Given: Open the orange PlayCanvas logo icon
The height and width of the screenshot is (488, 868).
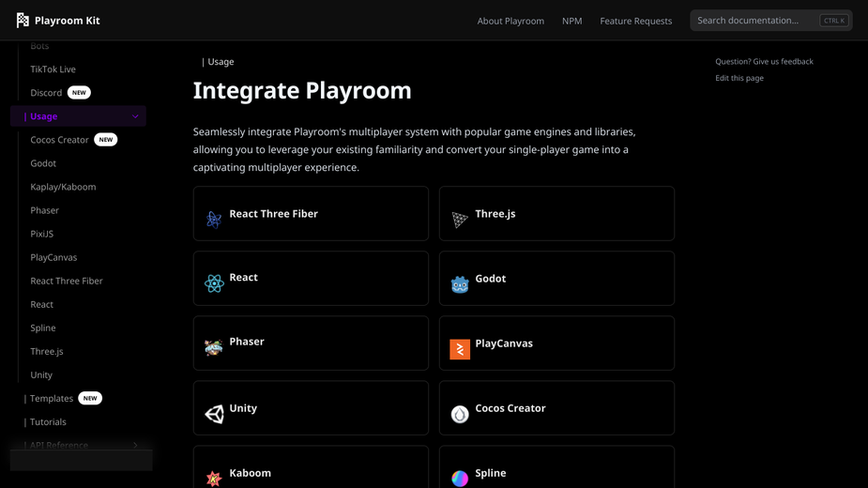Looking at the screenshot, I should [x=460, y=349].
